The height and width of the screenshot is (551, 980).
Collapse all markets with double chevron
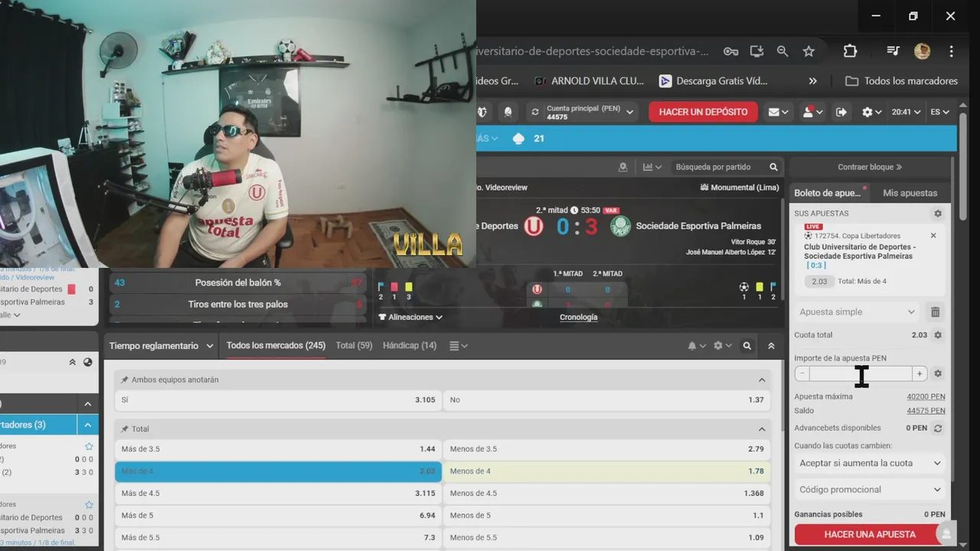tap(771, 346)
